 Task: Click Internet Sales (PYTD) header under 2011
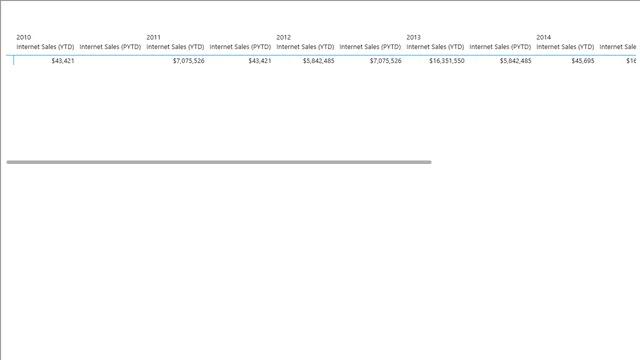point(240,47)
